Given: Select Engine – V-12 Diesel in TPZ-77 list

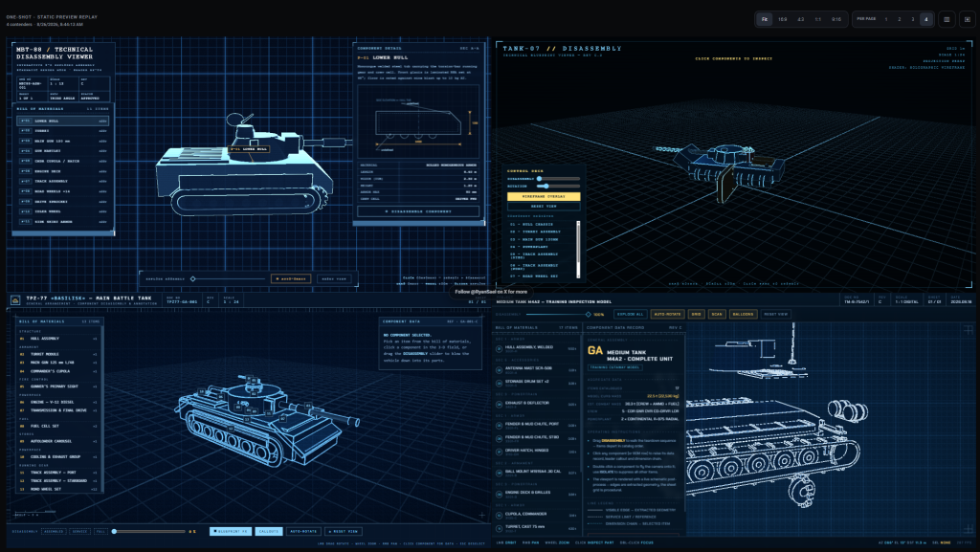Looking at the screenshot, I should 58,402.
